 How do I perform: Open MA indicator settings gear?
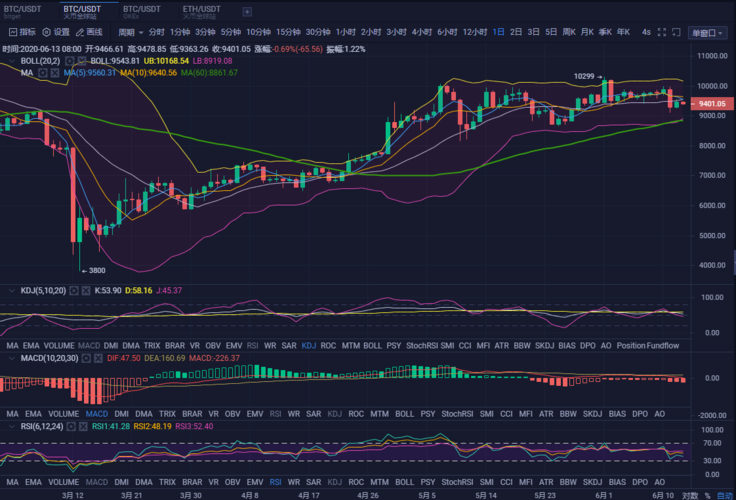click(x=44, y=73)
